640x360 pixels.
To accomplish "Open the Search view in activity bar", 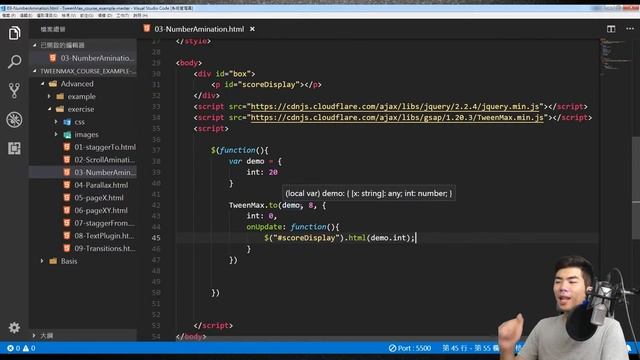I will (14, 62).
